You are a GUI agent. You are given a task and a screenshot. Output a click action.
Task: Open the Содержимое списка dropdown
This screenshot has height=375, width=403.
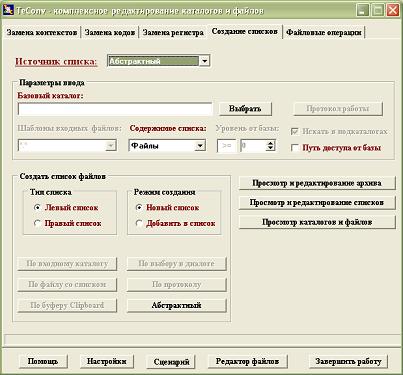point(200,146)
